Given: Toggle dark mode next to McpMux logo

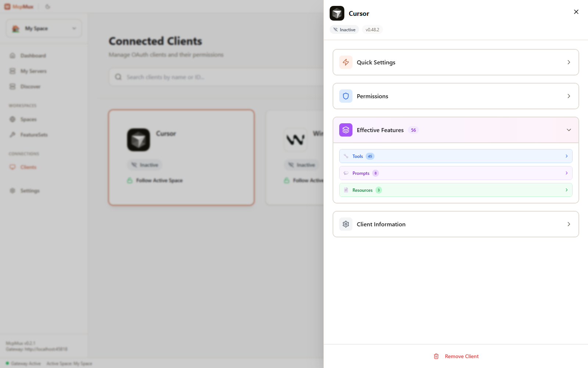Looking at the screenshot, I should (x=47, y=6).
